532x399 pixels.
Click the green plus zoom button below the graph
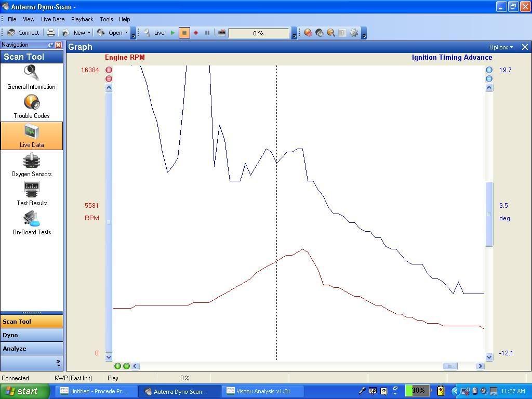click(x=118, y=366)
